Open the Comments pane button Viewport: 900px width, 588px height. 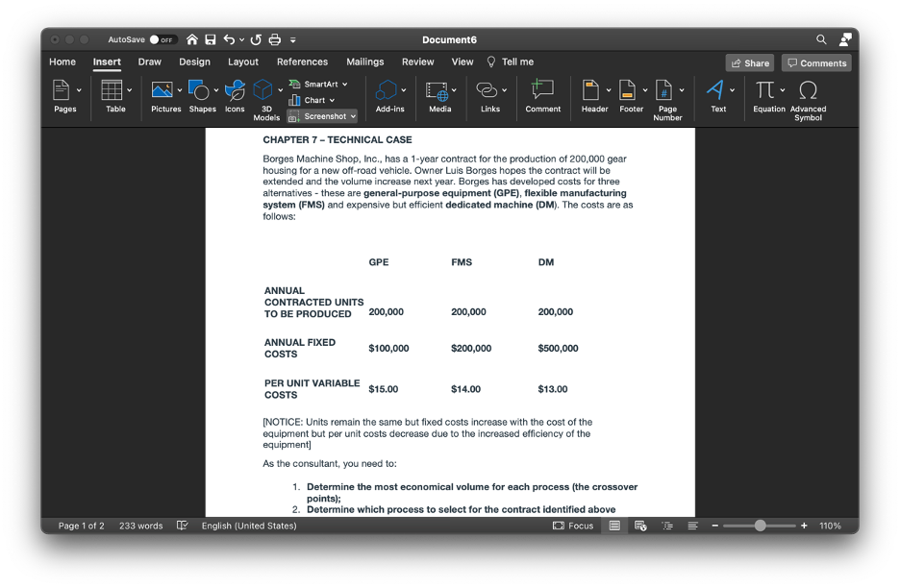(x=816, y=63)
